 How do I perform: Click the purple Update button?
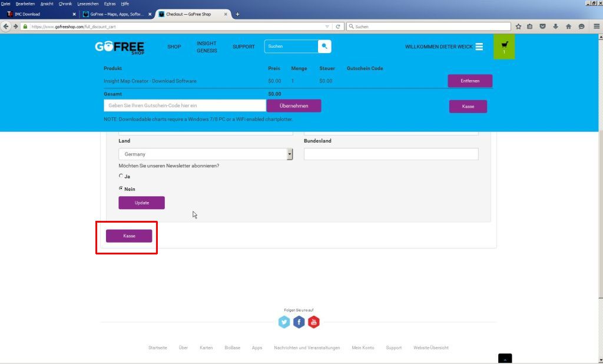coord(141,203)
